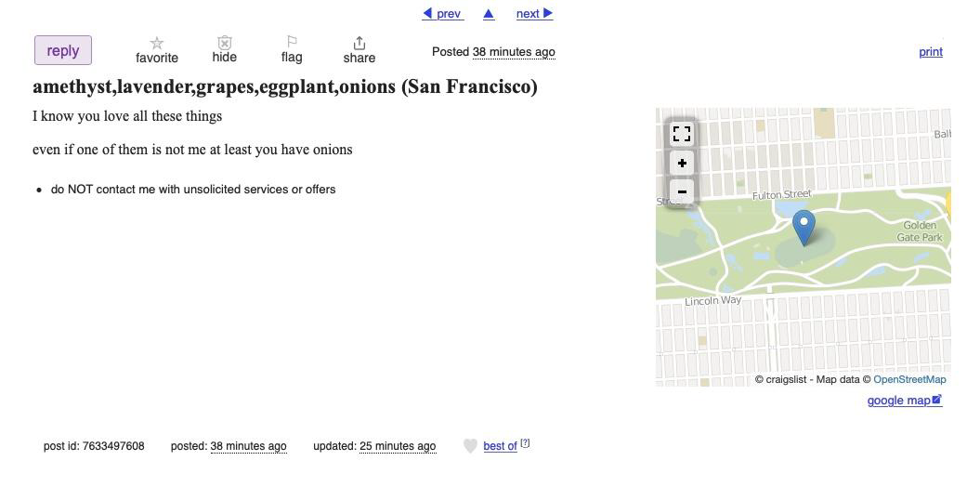The image size is (980, 487).
Task: Click the blue location pin on map
Action: coord(804,228)
